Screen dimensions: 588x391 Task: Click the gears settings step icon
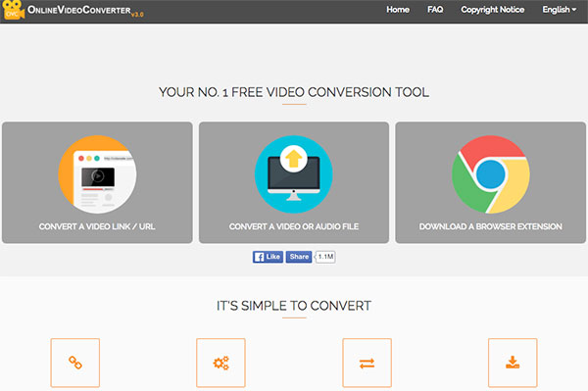point(220,363)
